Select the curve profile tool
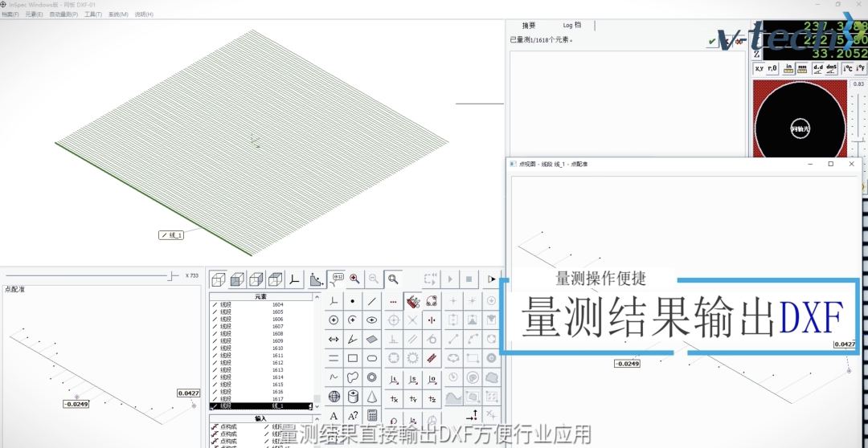 click(x=334, y=377)
